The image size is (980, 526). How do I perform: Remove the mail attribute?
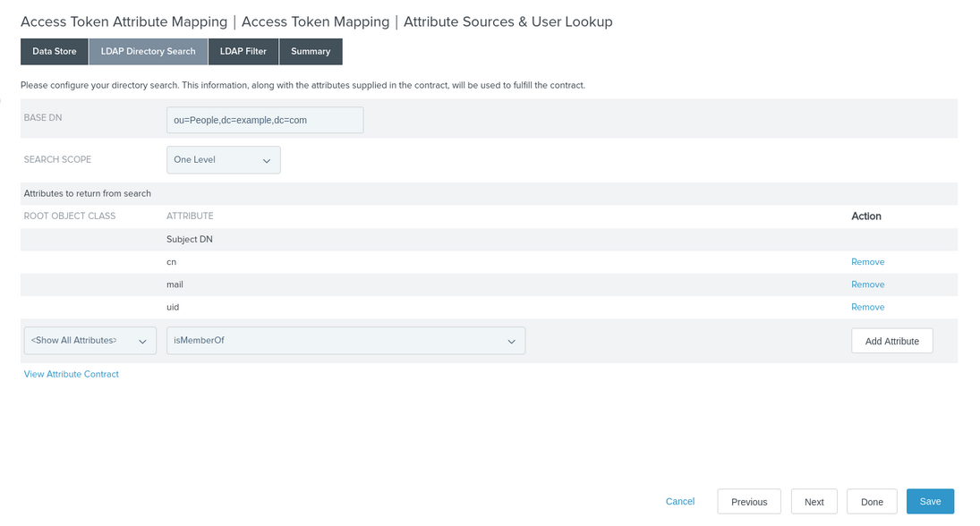(867, 284)
